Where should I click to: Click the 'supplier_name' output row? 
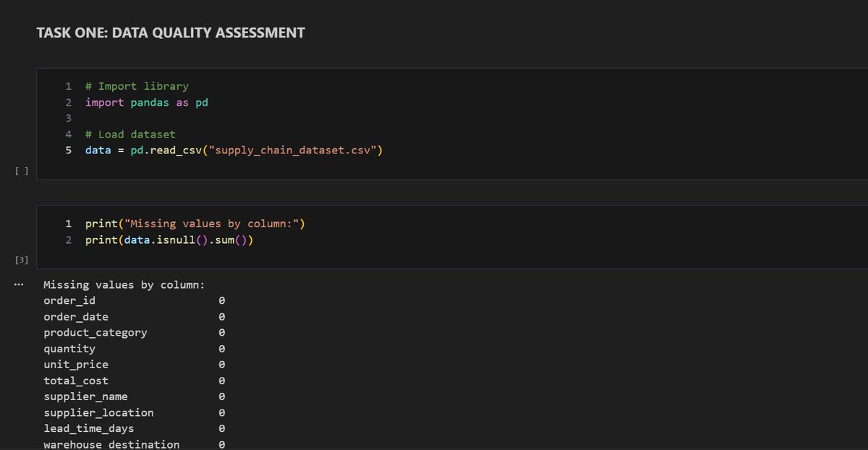pyautogui.click(x=135, y=396)
